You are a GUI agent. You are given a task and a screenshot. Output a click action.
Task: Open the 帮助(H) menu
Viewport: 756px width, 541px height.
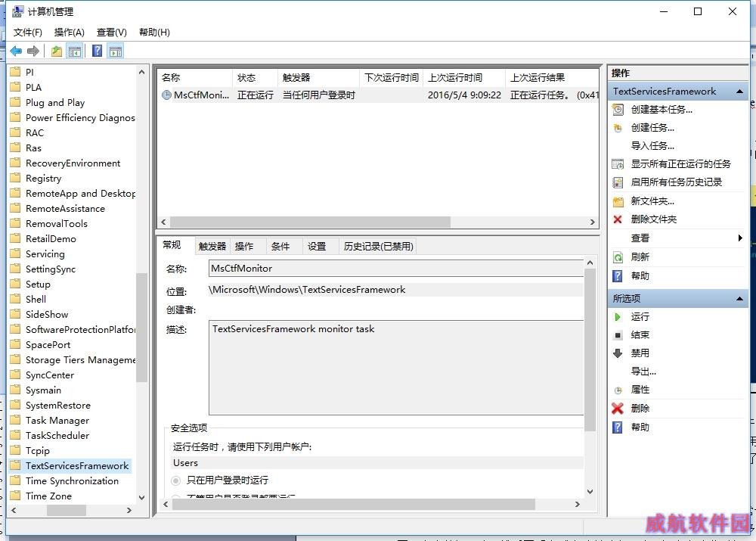click(154, 33)
